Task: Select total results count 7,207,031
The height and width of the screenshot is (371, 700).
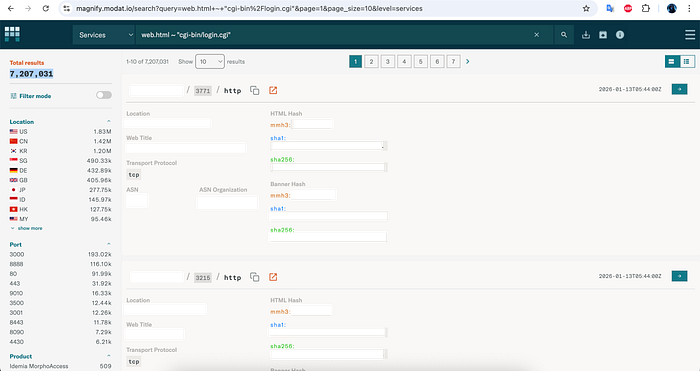Action: [x=31, y=74]
